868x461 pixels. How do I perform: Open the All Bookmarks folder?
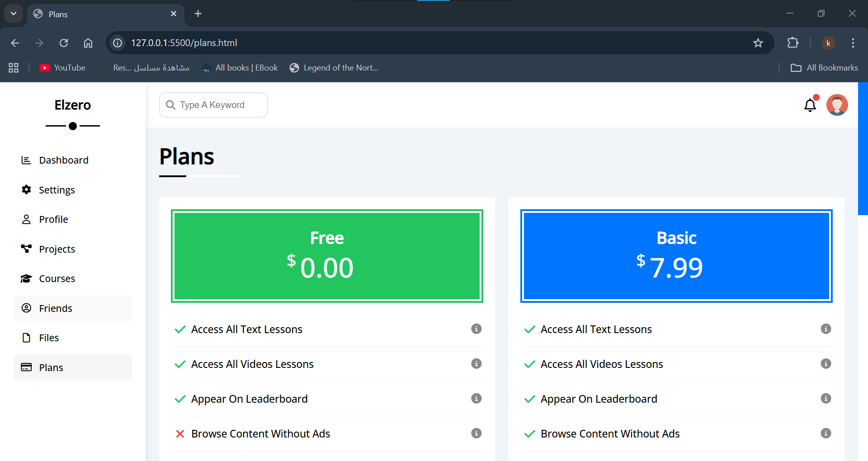[x=824, y=67]
